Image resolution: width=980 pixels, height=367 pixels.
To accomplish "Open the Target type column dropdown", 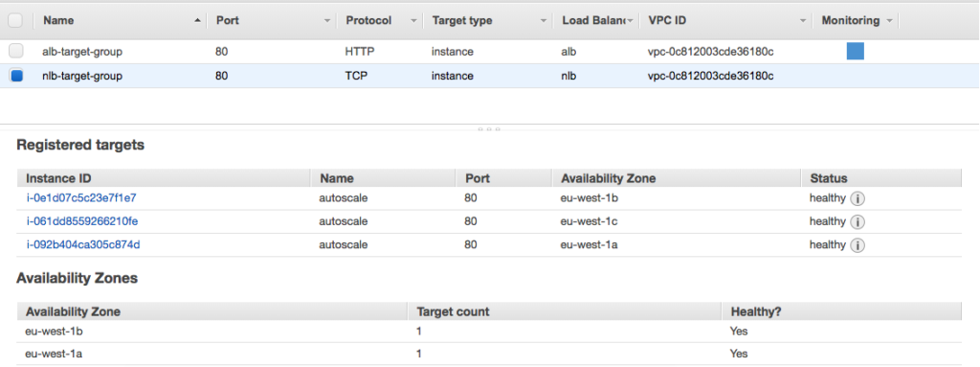I will 544,21.
